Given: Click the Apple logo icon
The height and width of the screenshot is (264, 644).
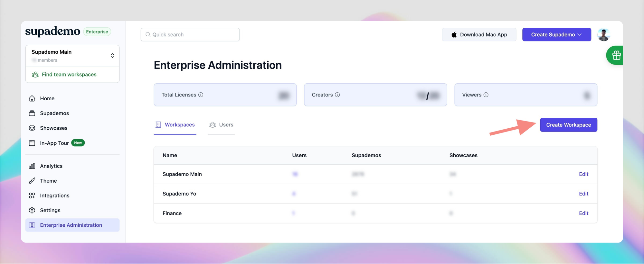Looking at the screenshot, I should 454,34.
